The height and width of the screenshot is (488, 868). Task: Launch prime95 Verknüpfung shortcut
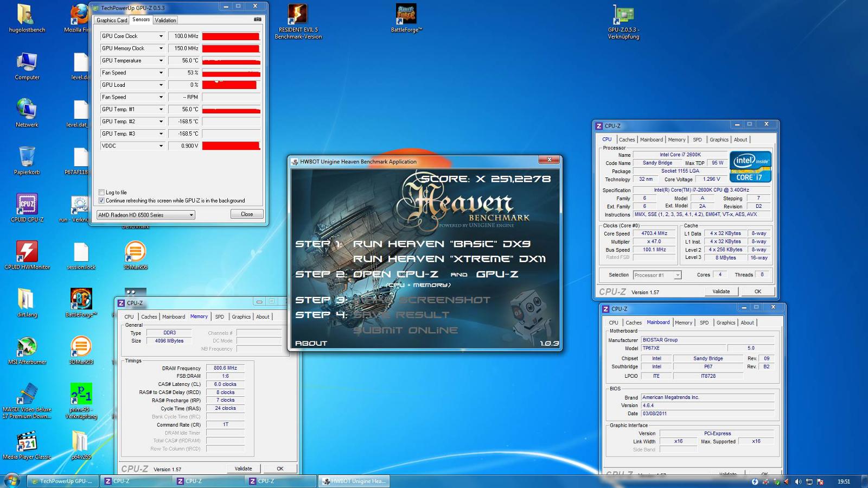click(81, 401)
